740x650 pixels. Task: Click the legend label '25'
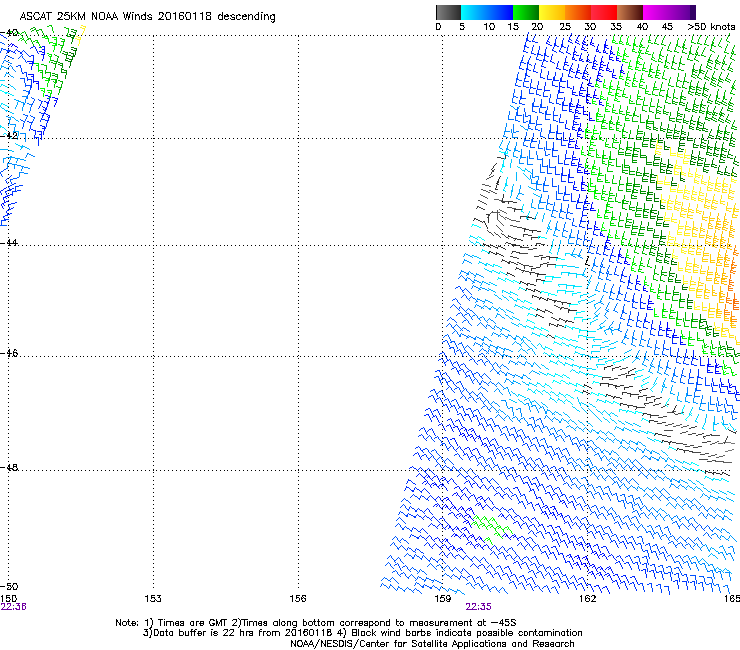(564, 27)
